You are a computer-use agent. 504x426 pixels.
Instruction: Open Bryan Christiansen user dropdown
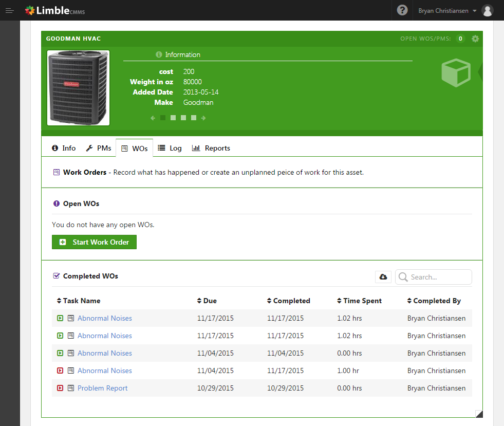click(447, 11)
